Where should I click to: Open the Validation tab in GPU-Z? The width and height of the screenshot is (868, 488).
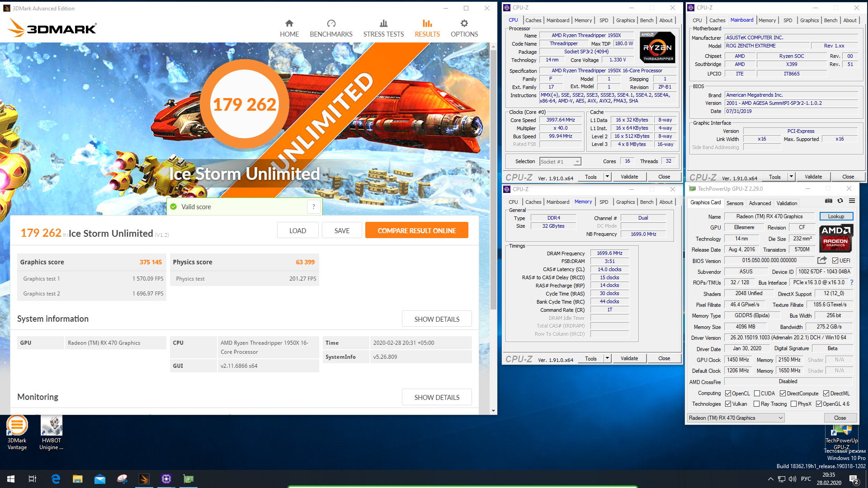click(787, 203)
